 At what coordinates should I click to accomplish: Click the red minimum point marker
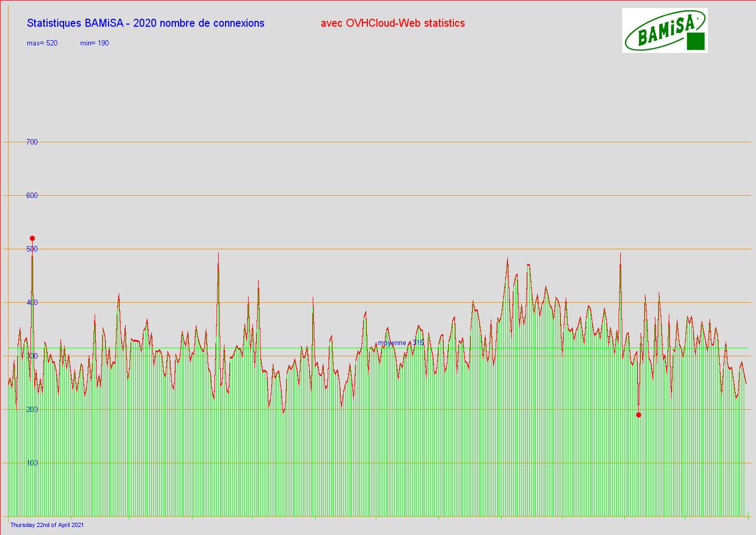638,415
